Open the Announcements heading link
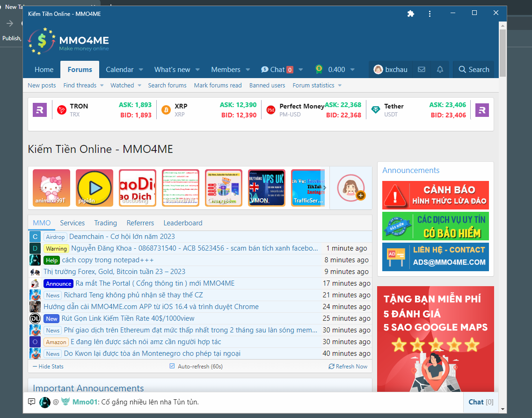This screenshot has width=532, height=418. tap(411, 170)
